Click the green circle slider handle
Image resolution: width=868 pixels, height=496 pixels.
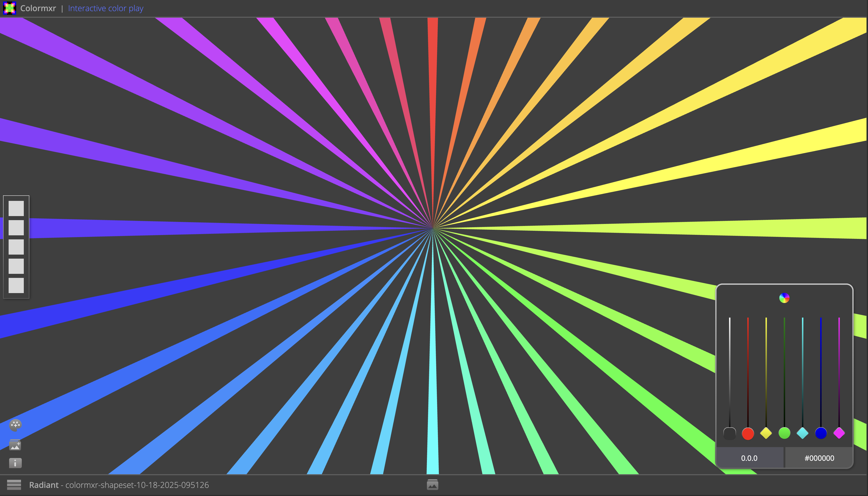(784, 433)
